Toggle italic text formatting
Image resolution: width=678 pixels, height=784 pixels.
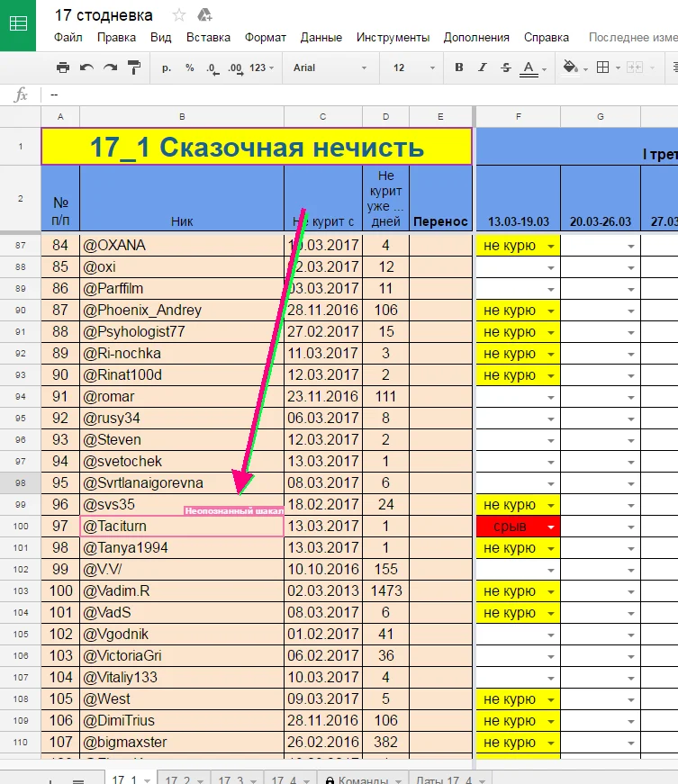click(483, 68)
